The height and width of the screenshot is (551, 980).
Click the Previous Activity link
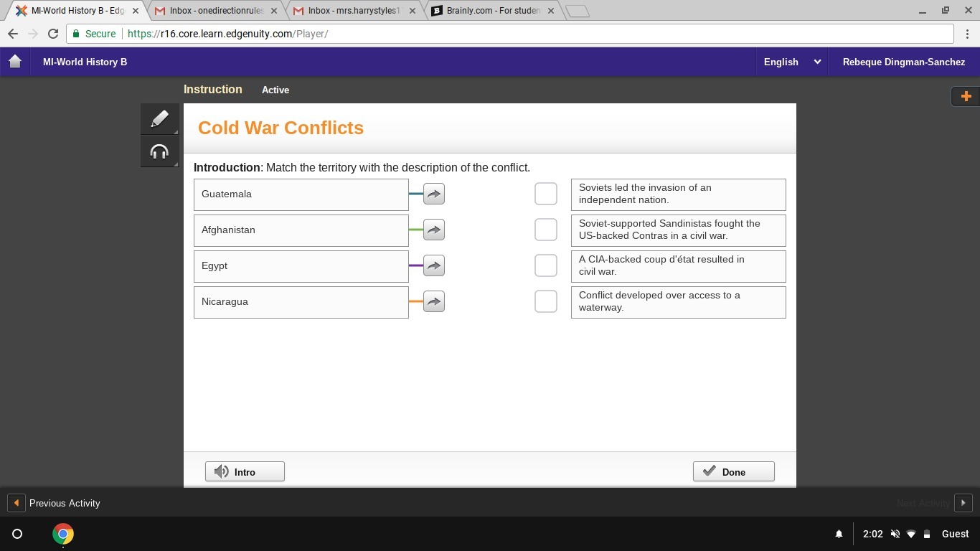click(65, 503)
